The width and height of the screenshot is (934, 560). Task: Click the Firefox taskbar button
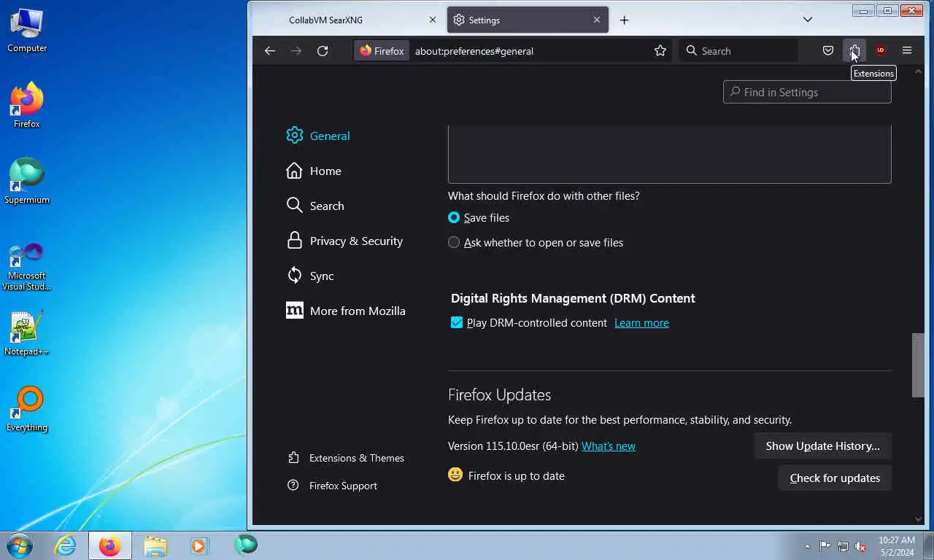[x=110, y=545]
